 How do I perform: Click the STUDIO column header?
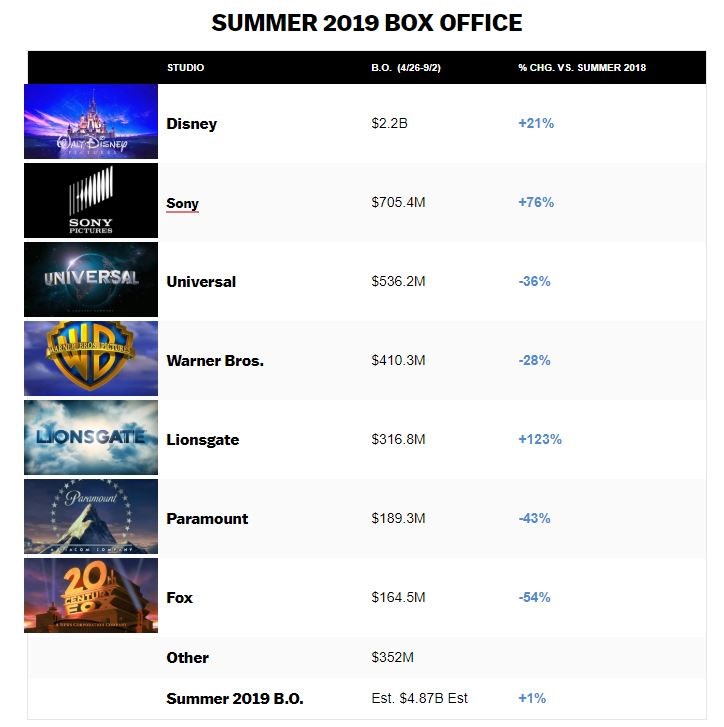[186, 68]
